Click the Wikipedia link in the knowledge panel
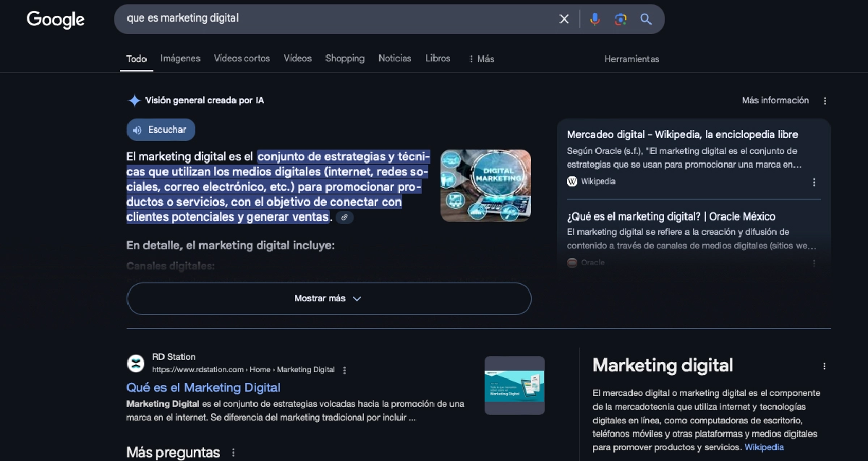Viewport: 868px width, 461px height. tap(764, 447)
